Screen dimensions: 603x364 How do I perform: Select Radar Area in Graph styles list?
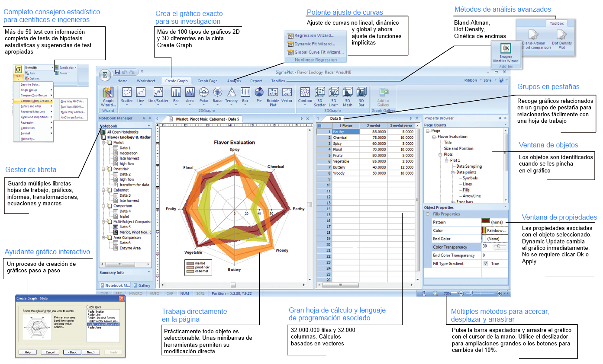pyautogui.click(x=95, y=328)
